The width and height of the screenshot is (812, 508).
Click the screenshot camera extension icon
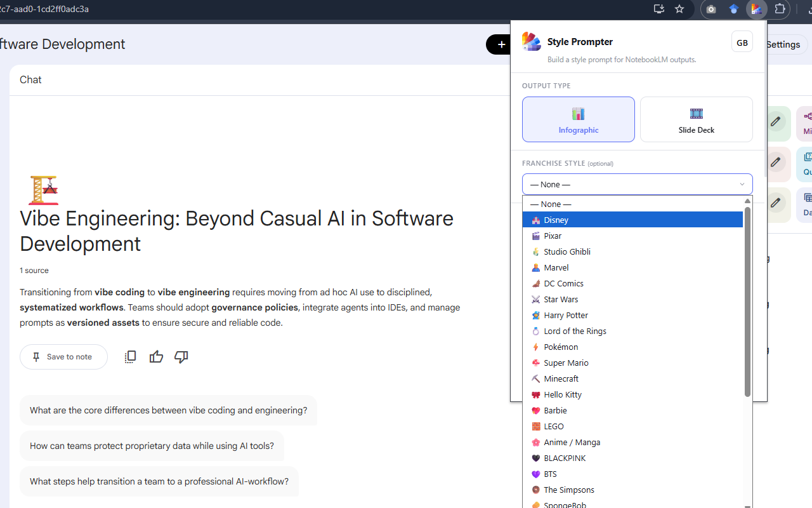pos(711,10)
